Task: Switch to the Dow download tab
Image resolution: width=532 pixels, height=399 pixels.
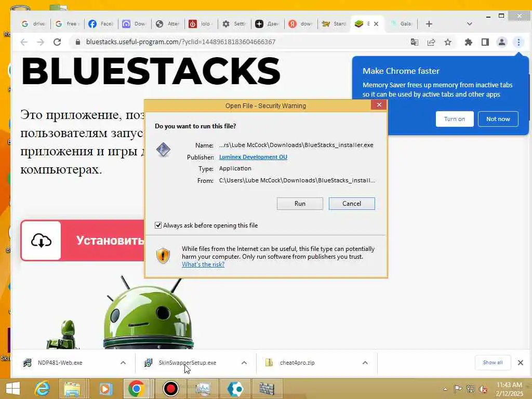Action: pos(134,24)
